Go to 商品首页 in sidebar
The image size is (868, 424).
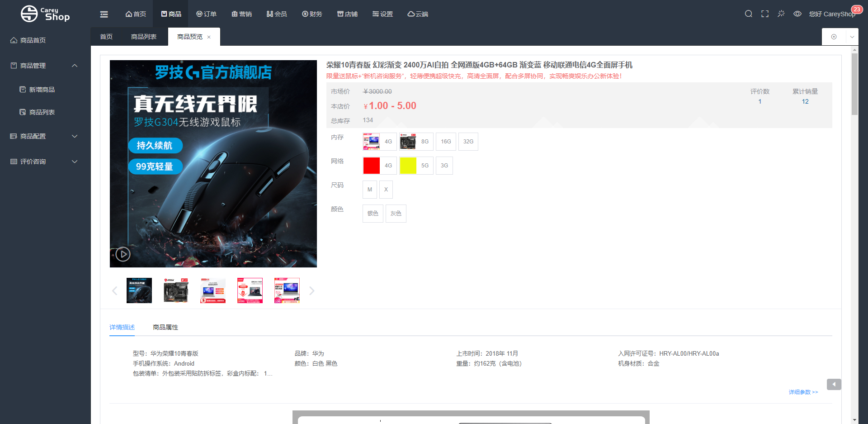pyautogui.click(x=45, y=40)
